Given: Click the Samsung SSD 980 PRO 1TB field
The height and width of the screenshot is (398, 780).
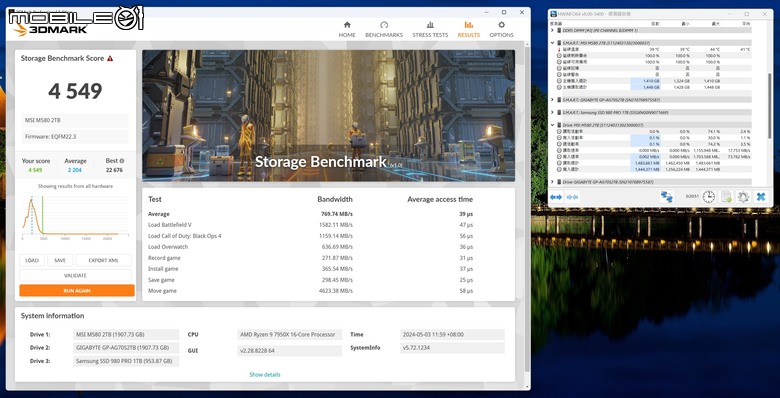Looking at the screenshot, I should coord(126,361).
